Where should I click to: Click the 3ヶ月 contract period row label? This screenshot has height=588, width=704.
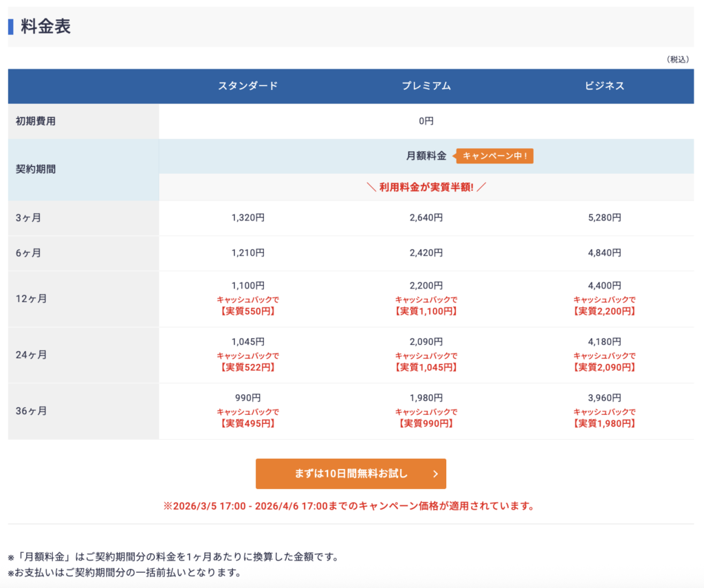click(x=28, y=218)
